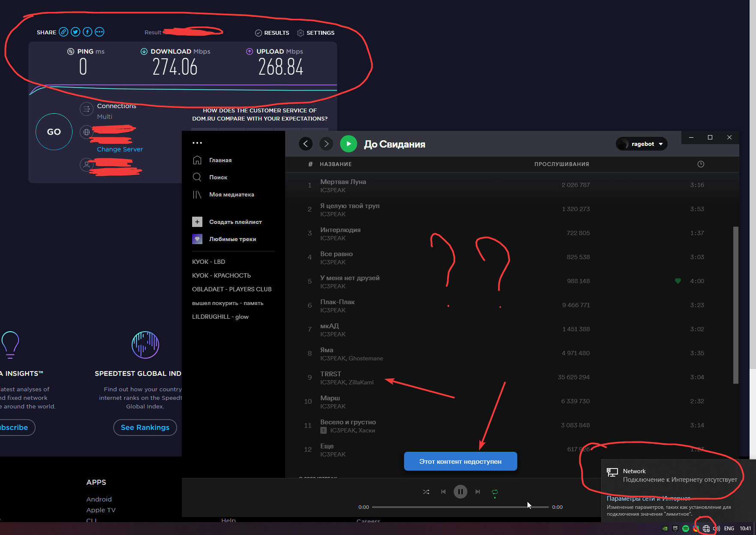
Task: Open вышел покурить - память playlist
Action: [x=228, y=303]
